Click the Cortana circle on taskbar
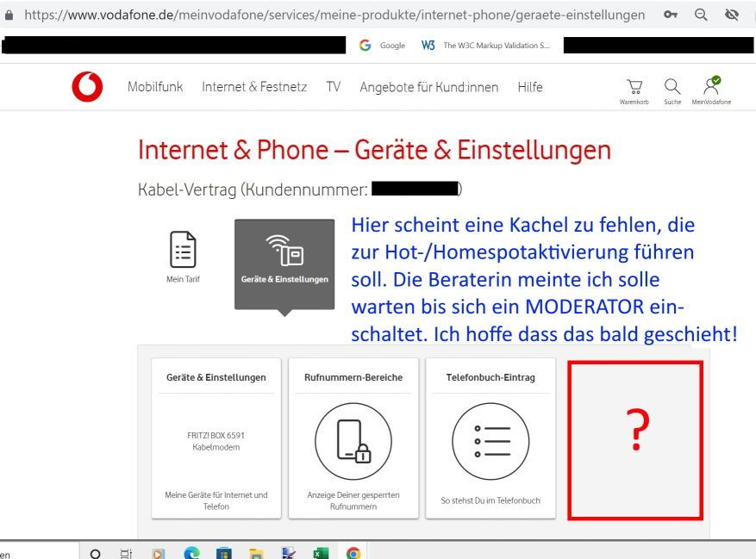Viewport: 756px width, 559px height. pos(96,553)
